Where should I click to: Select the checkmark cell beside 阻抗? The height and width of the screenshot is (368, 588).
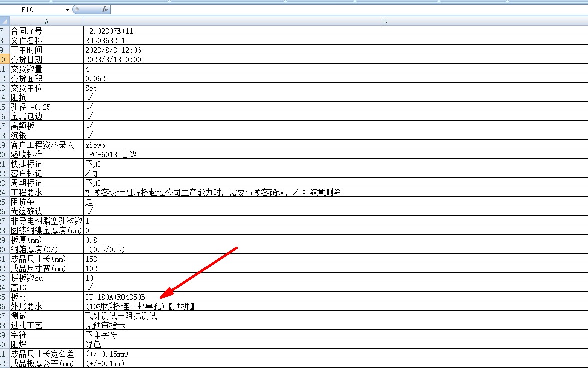[x=336, y=97]
